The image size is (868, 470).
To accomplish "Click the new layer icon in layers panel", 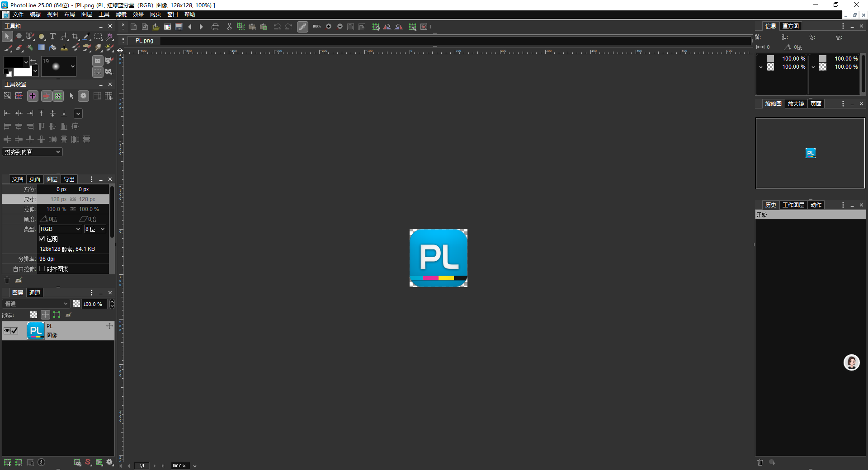I will [x=7, y=462].
